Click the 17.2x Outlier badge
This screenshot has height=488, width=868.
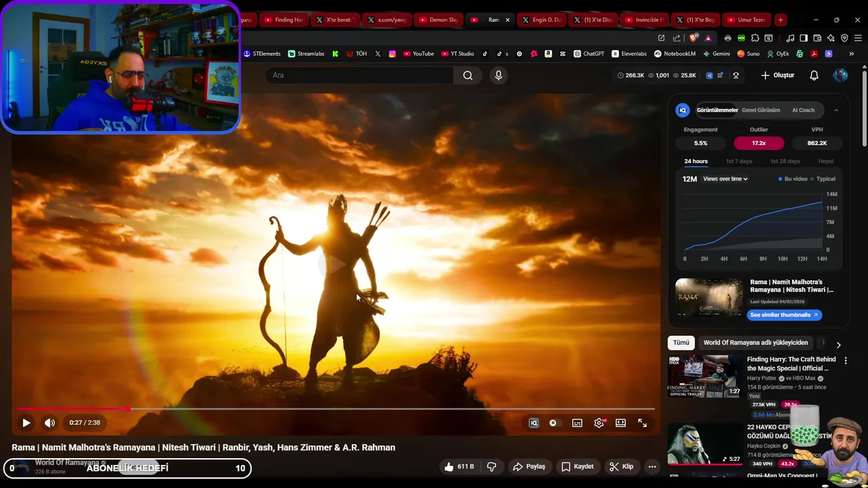[x=759, y=143]
